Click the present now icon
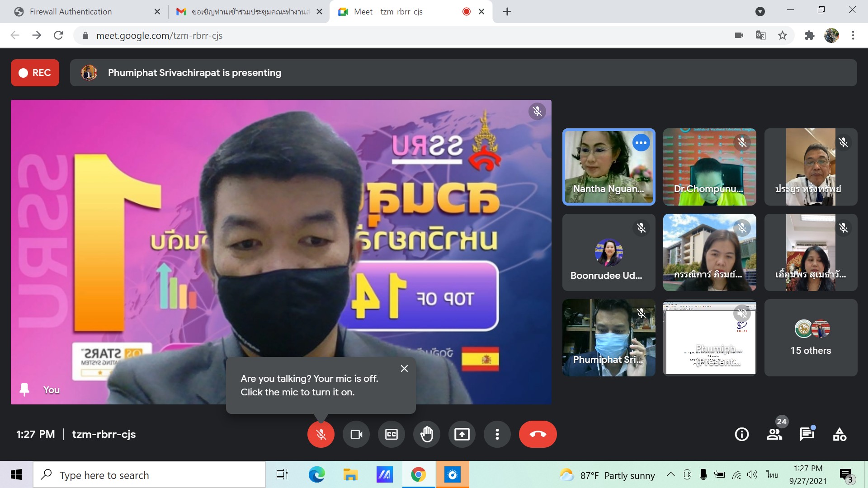The width and height of the screenshot is (868, 488). point(462,434)
